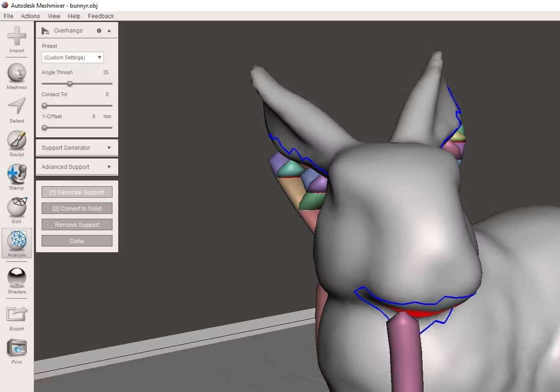Open the Shaders panel
This screenshot has width=560, height=392.
[x=16, y=280]
